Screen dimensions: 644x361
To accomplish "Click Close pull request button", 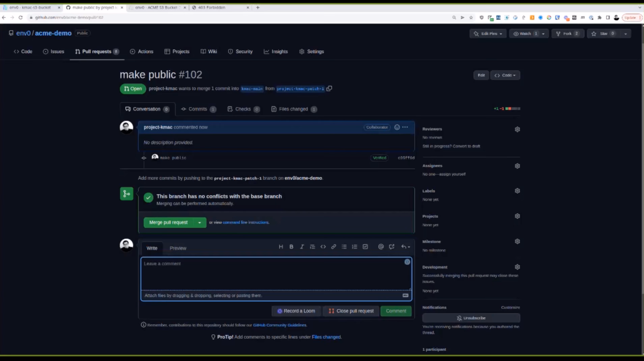I will [351, 311].
